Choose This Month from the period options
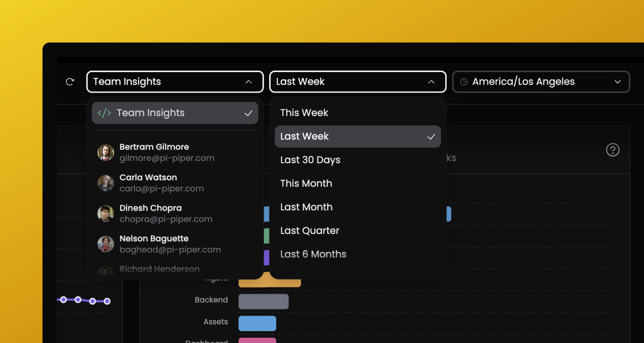The height and width of the screenshot is (343, 644). pos(306,183)
